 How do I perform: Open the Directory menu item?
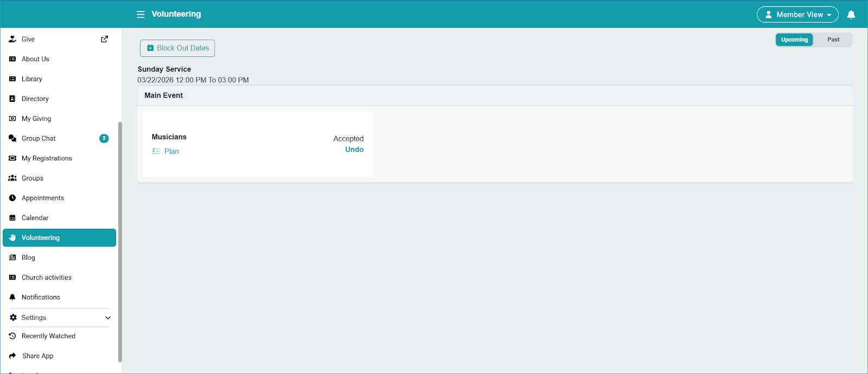pyautogui.click(x=35, y=99)
